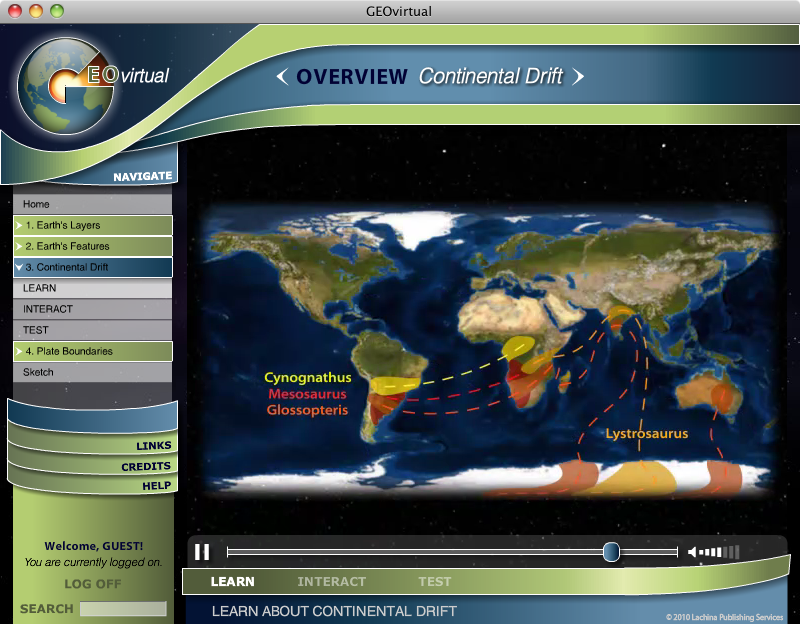Click into the search input field

tap(123, 609)
